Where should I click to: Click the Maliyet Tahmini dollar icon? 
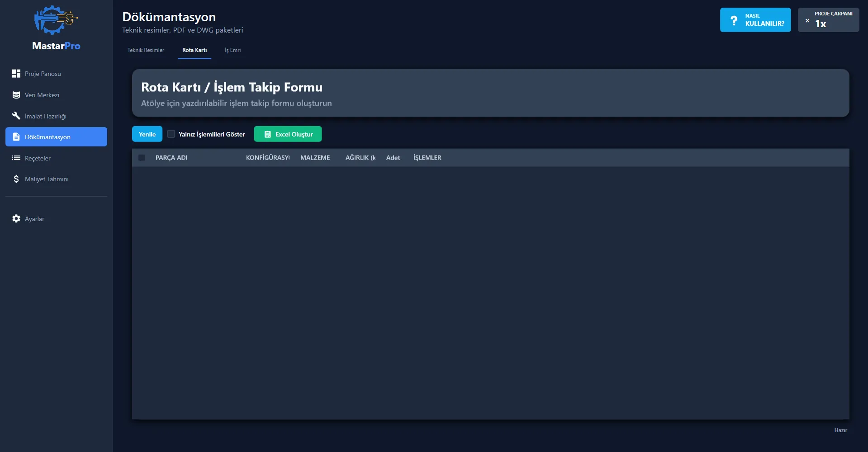coord(16,179)
